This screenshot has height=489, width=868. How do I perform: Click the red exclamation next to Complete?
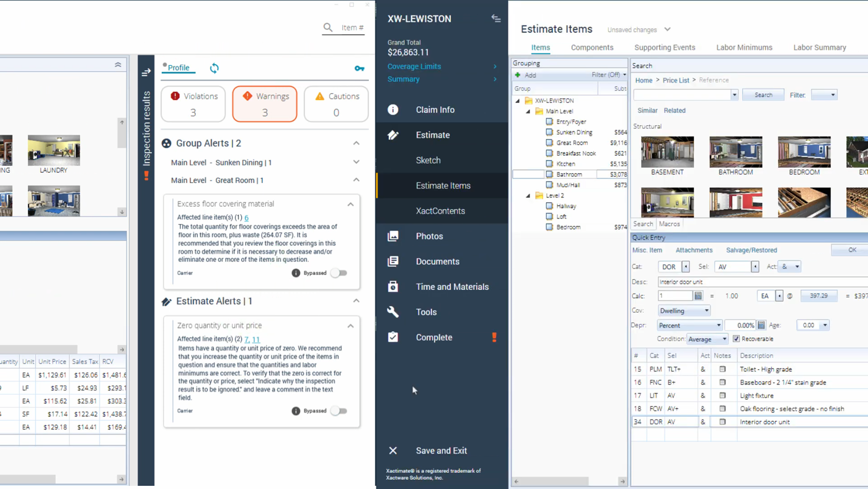(494, 338)
